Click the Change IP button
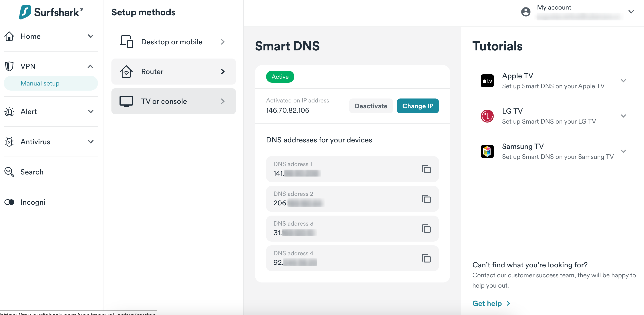Image resolution: width=644 pixels, height=315 pixels. 418,106
